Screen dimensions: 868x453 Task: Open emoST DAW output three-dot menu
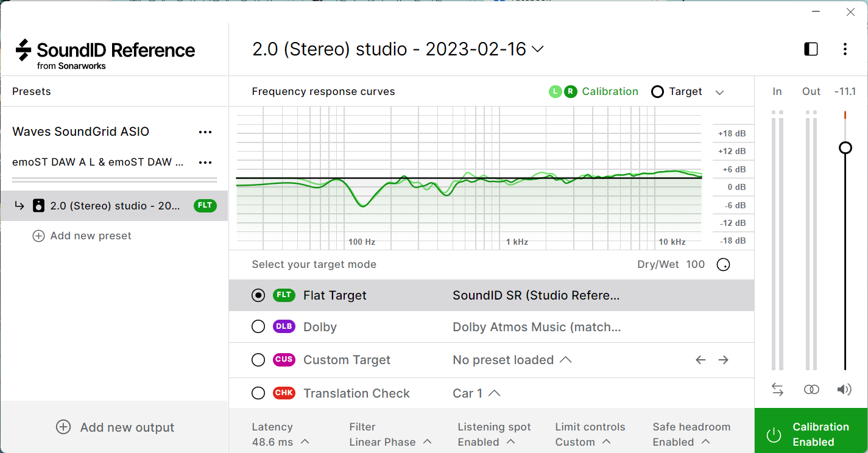pyautogui.click(x=205, y=163)
